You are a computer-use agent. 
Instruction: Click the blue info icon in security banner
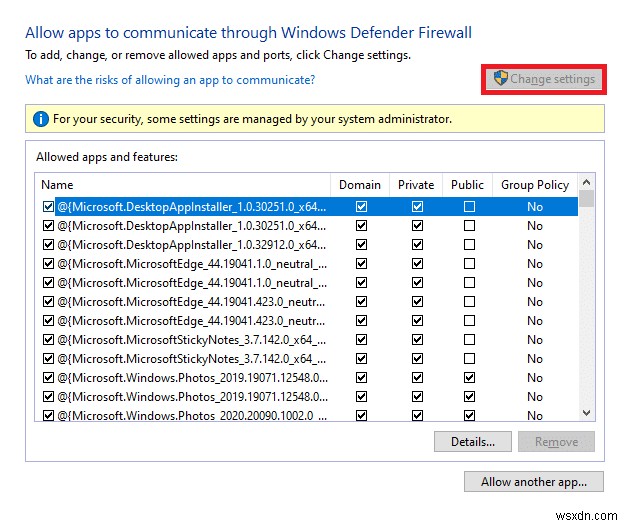[x=41, y=119]
